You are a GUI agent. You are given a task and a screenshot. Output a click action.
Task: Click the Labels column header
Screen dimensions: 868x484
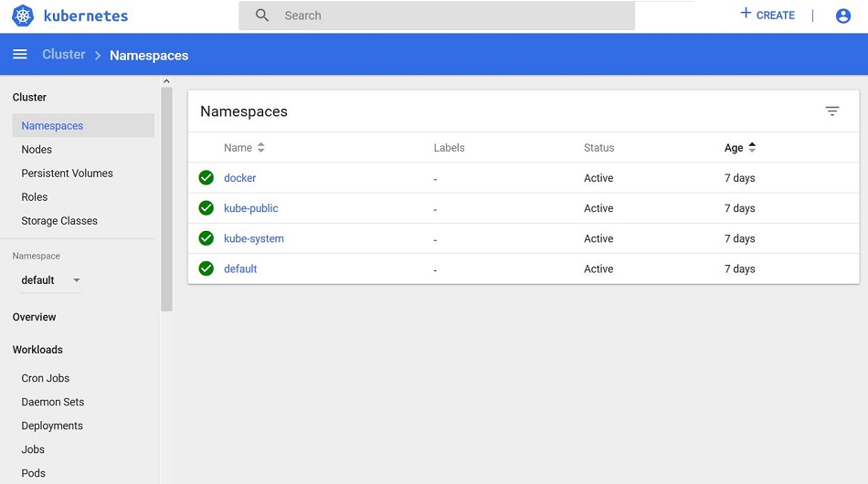[449, 148]
